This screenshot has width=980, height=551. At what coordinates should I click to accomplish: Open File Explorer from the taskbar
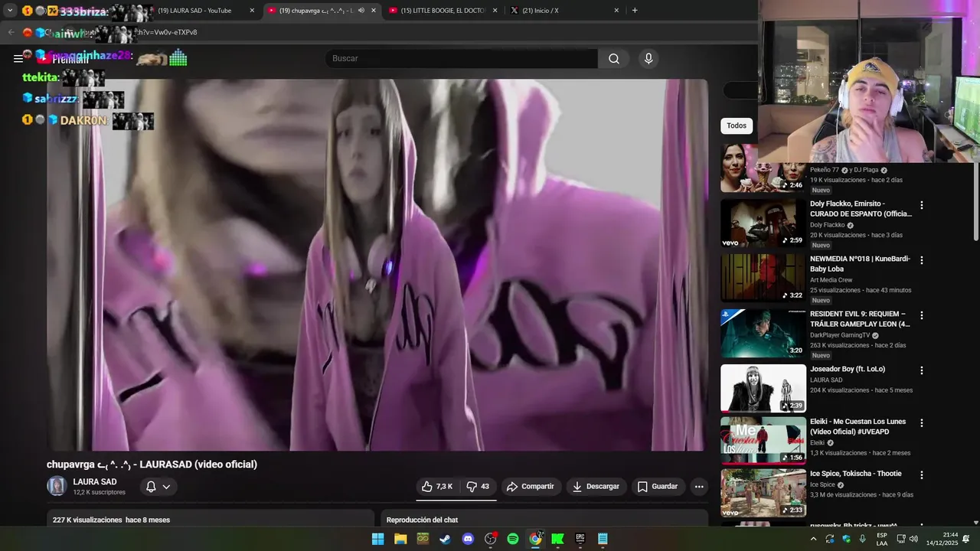(x=400, y=539)
